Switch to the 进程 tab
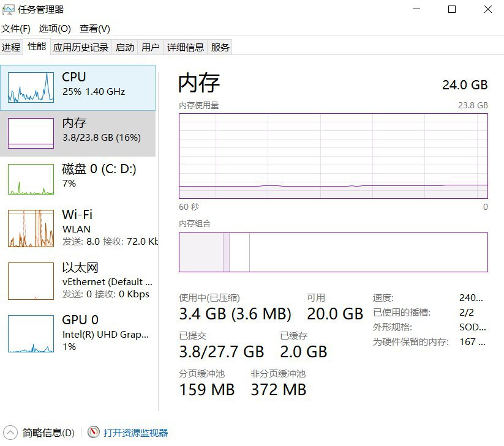Screen dimensions: 504x446 tap(11, 47)
